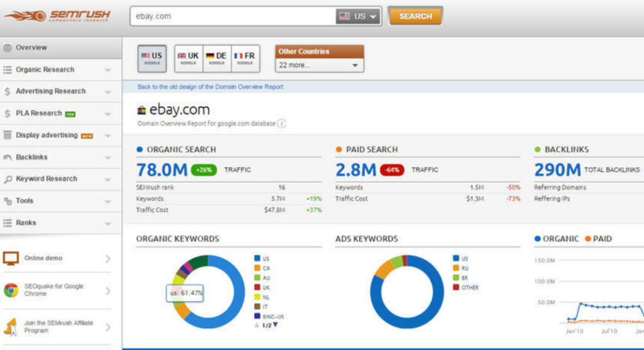Expand the PLA Research menu arrow
Viewport: 644px width, 350px height.
pos(108,114)
